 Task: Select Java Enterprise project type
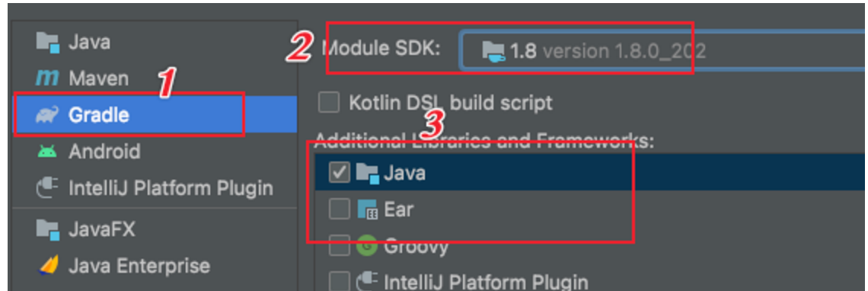coord(155,266)
